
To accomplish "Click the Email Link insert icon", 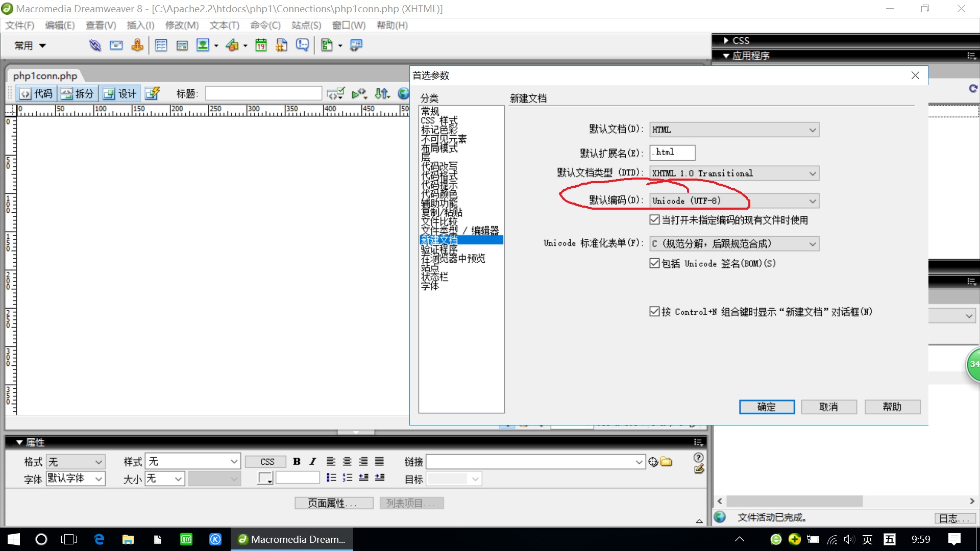I will pos(116,45).
